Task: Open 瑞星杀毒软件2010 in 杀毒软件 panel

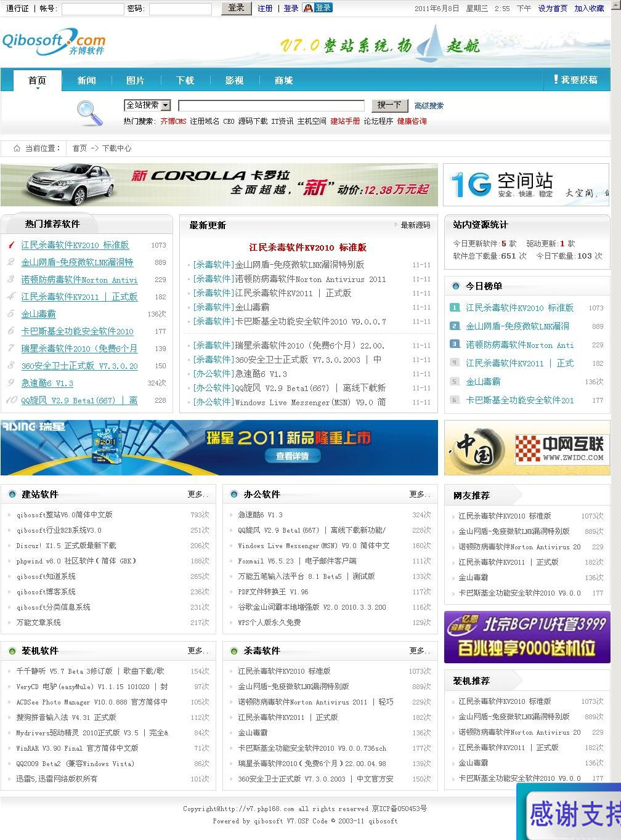Action: 312,764
